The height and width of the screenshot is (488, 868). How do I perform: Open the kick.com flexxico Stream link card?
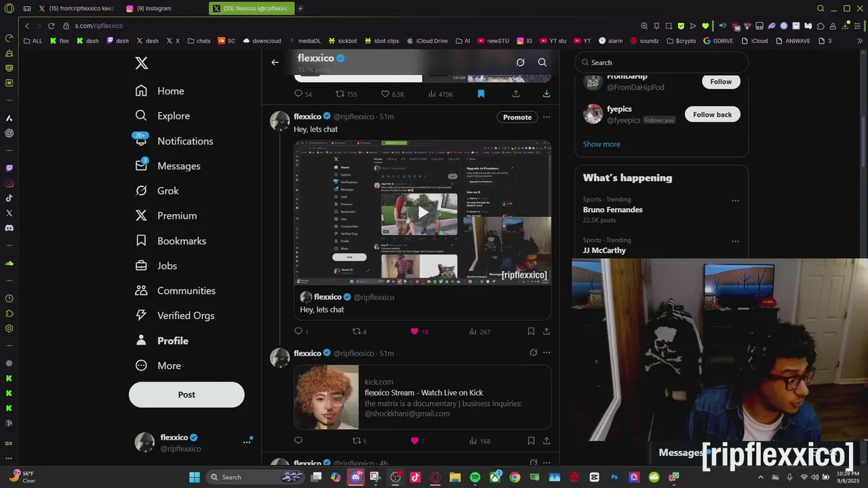point(422,397)
